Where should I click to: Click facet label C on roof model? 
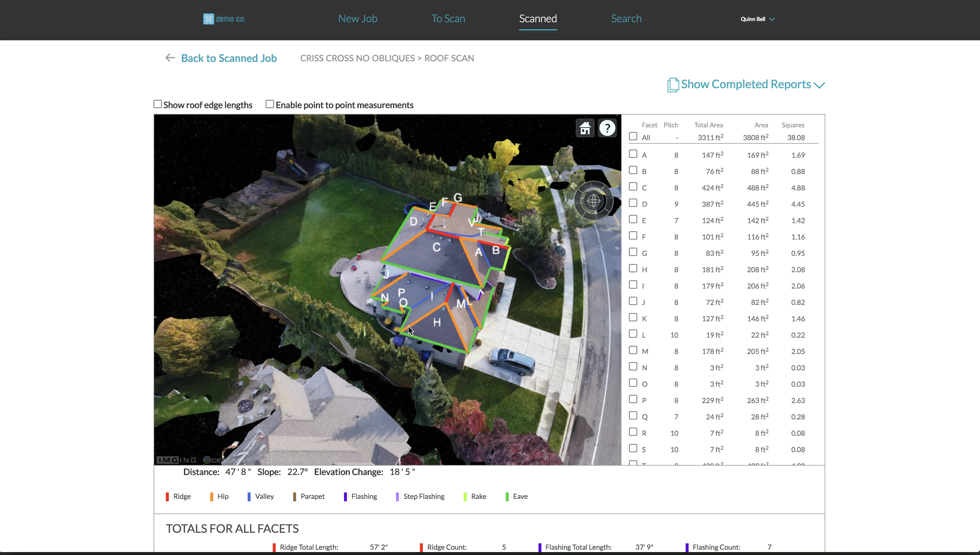437,247
